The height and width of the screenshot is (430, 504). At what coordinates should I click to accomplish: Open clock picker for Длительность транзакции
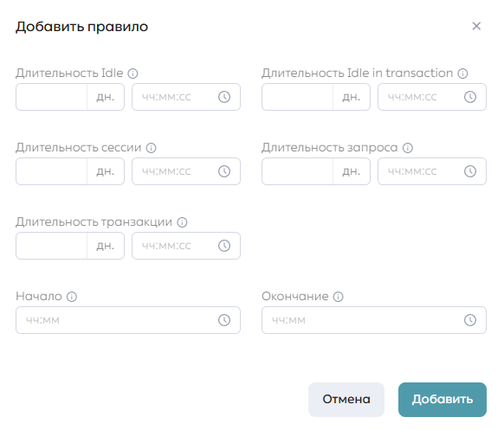point(224,246)
